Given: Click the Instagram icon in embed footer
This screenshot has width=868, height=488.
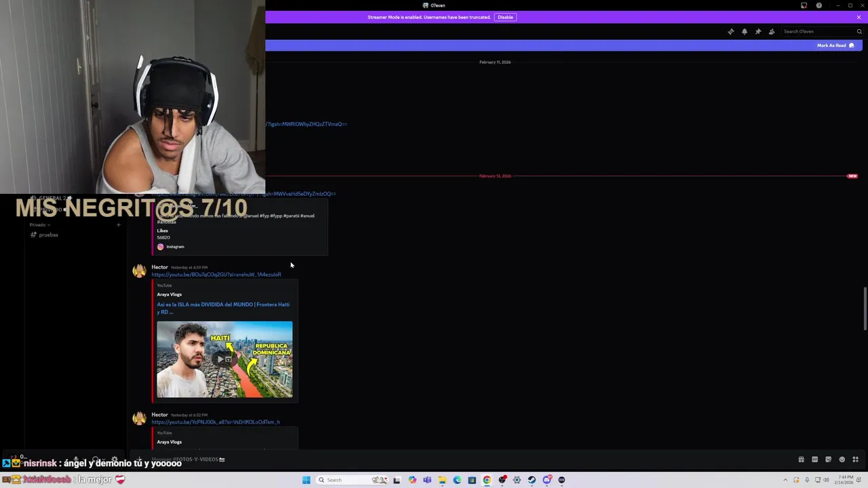Looking at the screenshot, I should [x=160, y=247].
